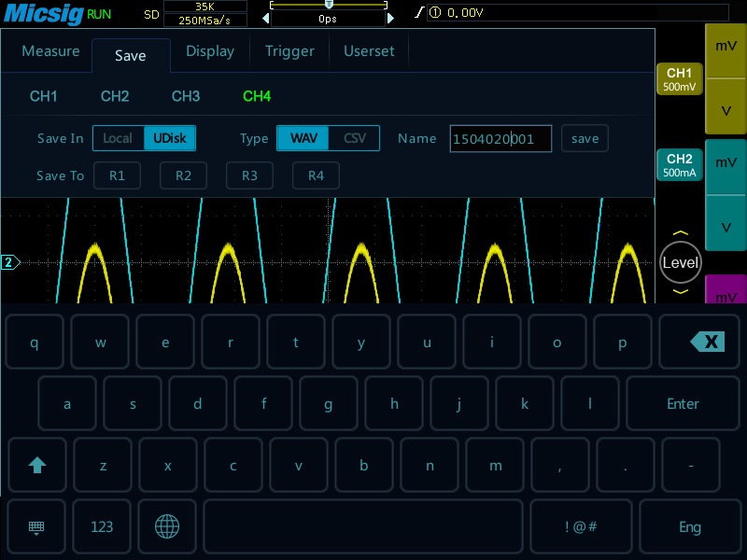Open the Measure tab

pyautogui.click(x=50, y=51)
